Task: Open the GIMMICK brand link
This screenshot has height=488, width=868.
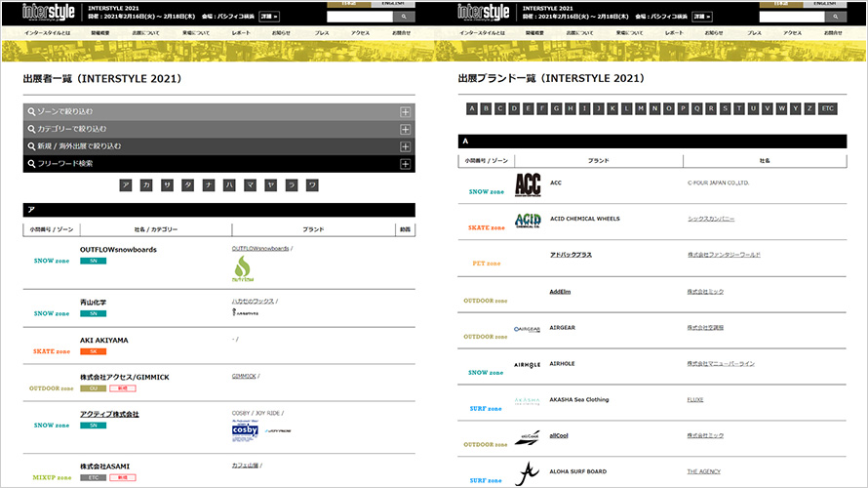Action: [x=244, y=376]
